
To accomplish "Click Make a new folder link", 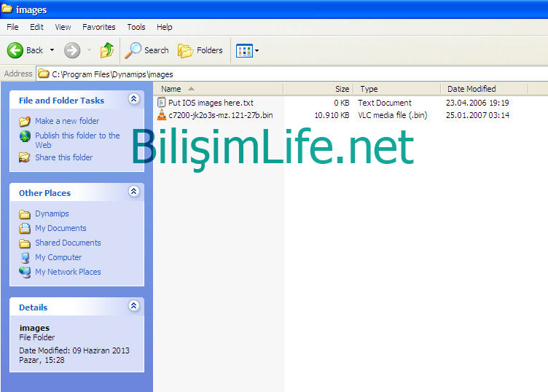I will click(67, 121).
